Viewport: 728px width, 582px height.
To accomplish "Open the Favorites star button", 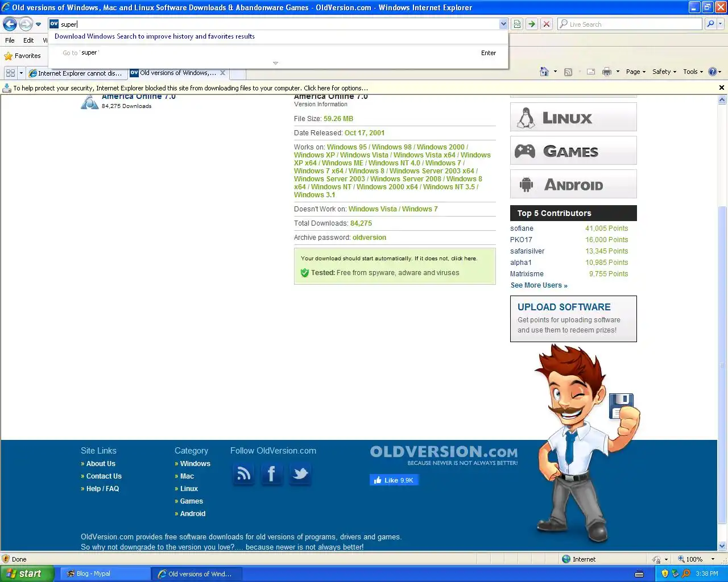I will [23, 56].
